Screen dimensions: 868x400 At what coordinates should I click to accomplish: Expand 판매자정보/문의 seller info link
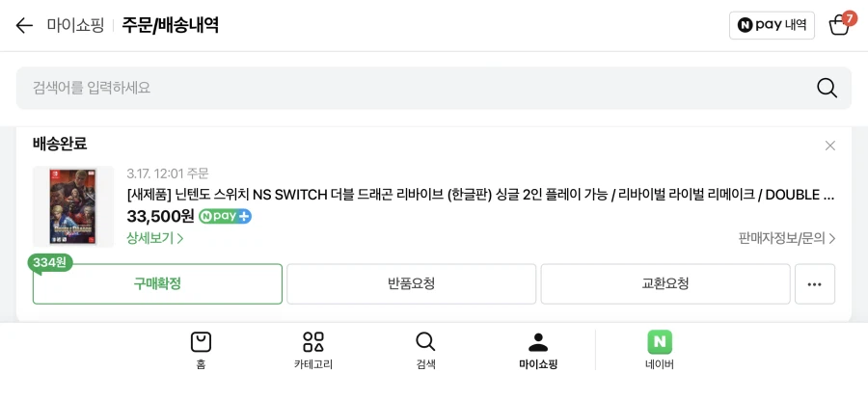(787, 238)
